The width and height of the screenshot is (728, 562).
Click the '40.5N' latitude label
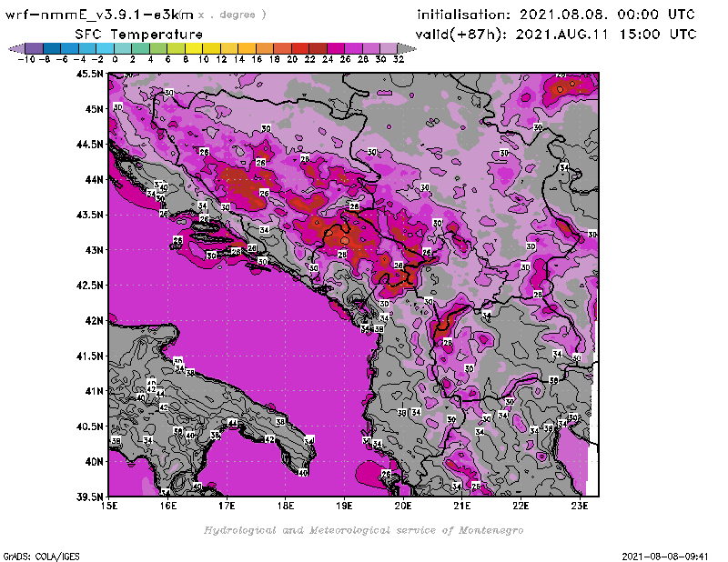click(x=90, y=426)
